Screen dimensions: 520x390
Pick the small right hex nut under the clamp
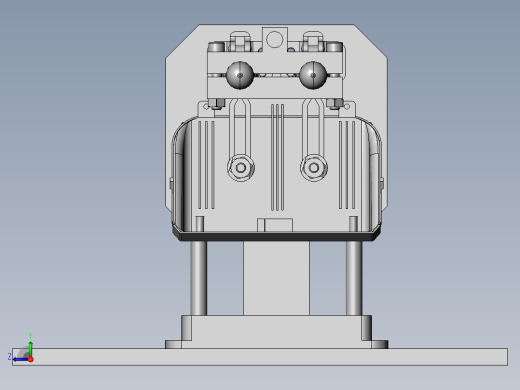[x=334, y=104]
